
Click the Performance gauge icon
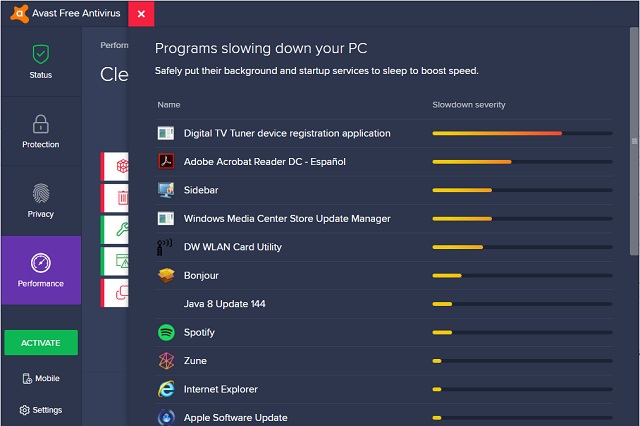(x=41, y=263)
